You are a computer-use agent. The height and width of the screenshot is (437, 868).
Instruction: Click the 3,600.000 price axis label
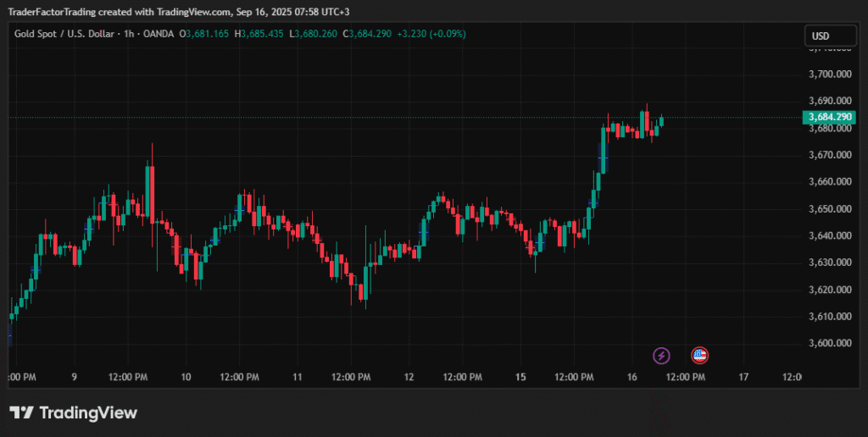[830, 343]
